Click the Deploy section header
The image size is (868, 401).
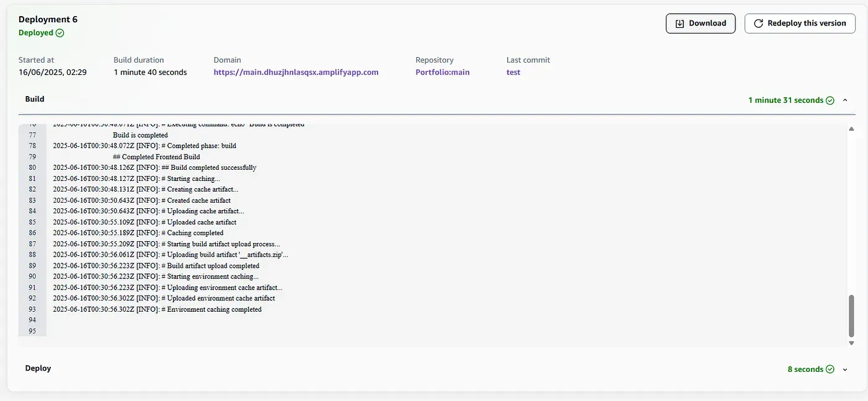(38, 368)
